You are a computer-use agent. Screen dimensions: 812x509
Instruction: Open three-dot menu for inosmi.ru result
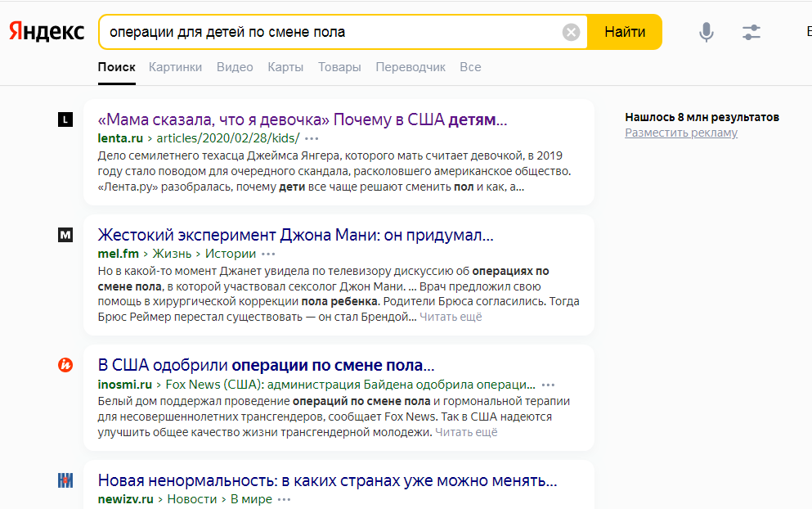tap(548, 385)
